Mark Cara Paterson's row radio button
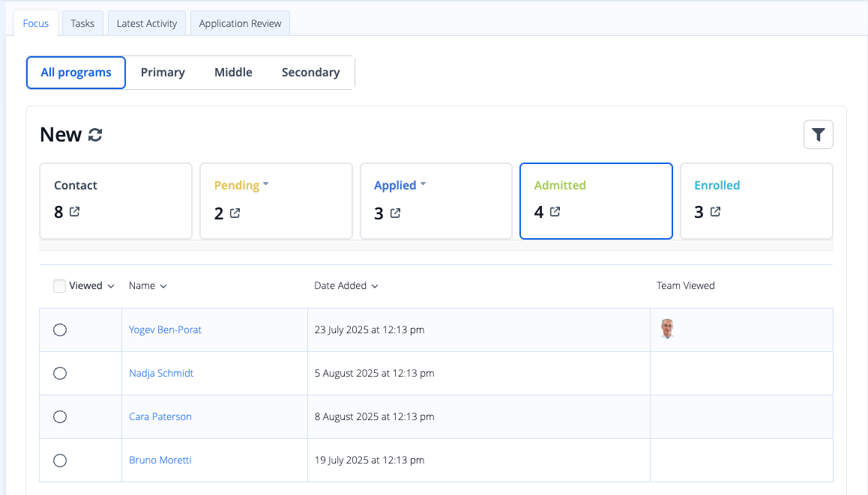Viewport: 868px width, 495px height. [x=60, y=416]
